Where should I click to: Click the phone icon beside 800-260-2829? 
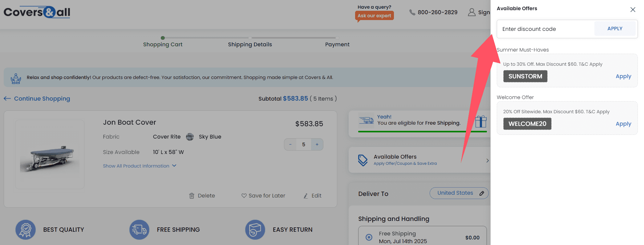pyautogui.click(x=412, y=12)
